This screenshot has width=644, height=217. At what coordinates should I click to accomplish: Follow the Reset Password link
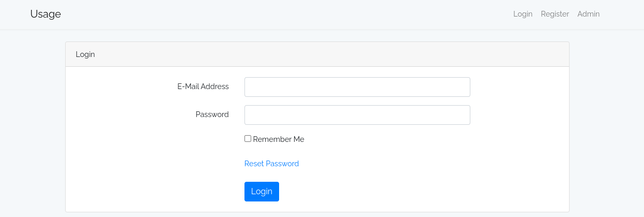click(x=271, y=164)
